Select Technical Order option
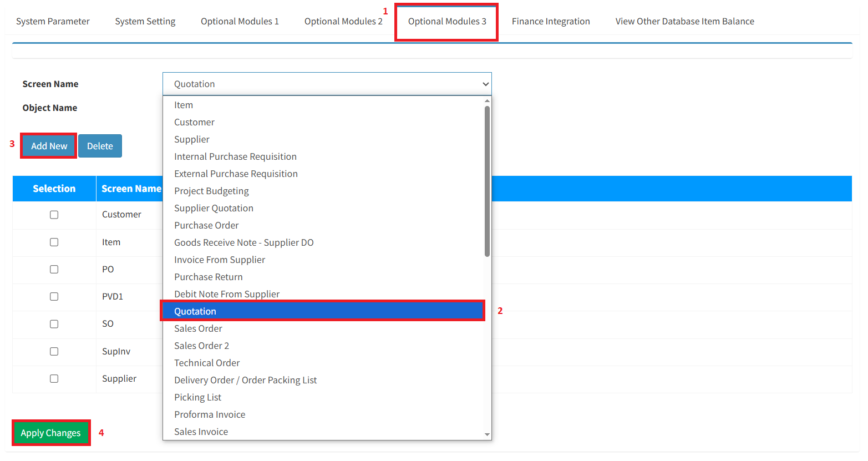Viewport: 868px width, 461px height. coord(207,363)
